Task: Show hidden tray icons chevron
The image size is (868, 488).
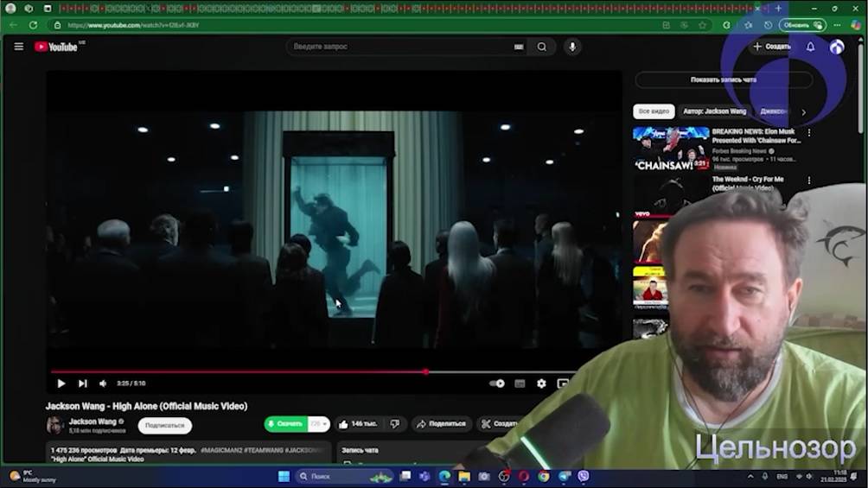Action: pos(750,477)
